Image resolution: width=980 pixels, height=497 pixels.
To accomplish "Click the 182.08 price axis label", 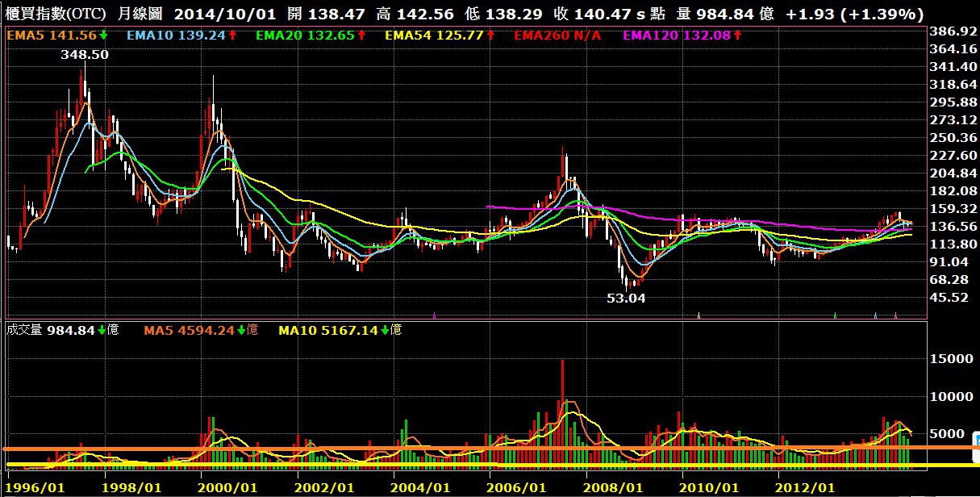I will click(953, 191).
